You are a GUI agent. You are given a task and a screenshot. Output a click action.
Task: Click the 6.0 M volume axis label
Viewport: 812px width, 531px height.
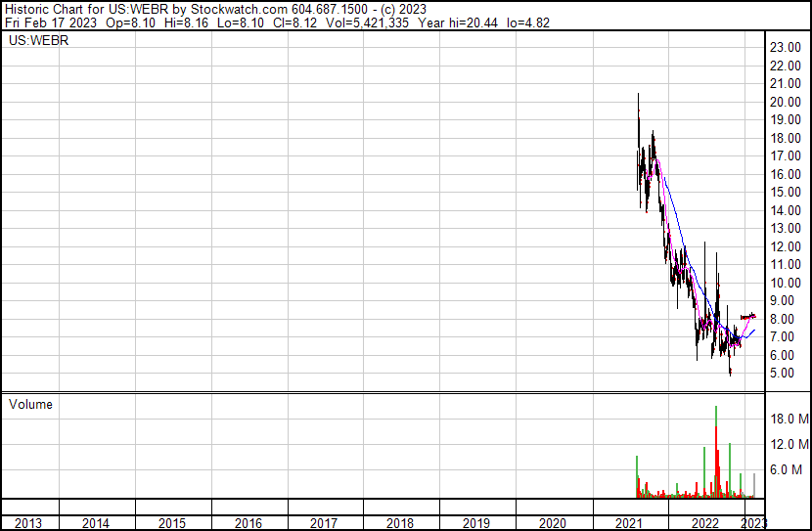(787, 469)
